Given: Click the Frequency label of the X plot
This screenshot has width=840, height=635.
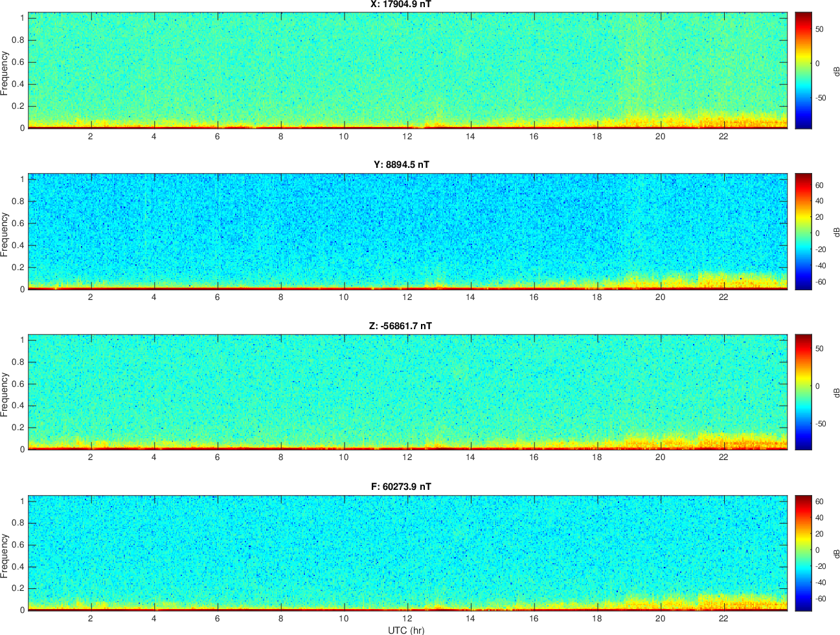Looking at the screenshot, I should (5, 73).
